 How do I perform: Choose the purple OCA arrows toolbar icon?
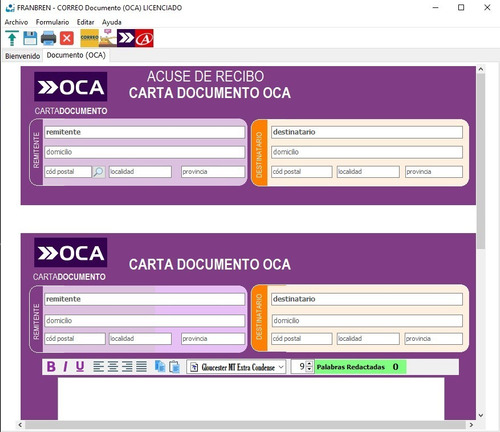pyautogui.click(x=126, y=38)
